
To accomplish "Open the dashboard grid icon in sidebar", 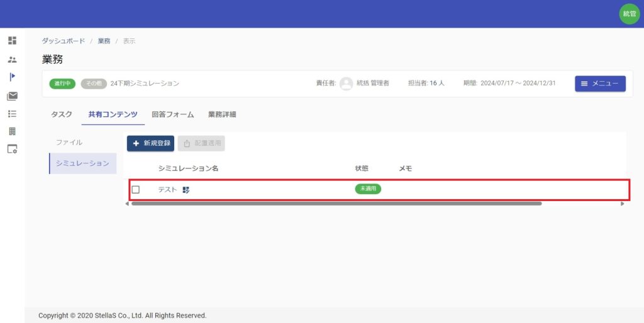I will point(12,41).
